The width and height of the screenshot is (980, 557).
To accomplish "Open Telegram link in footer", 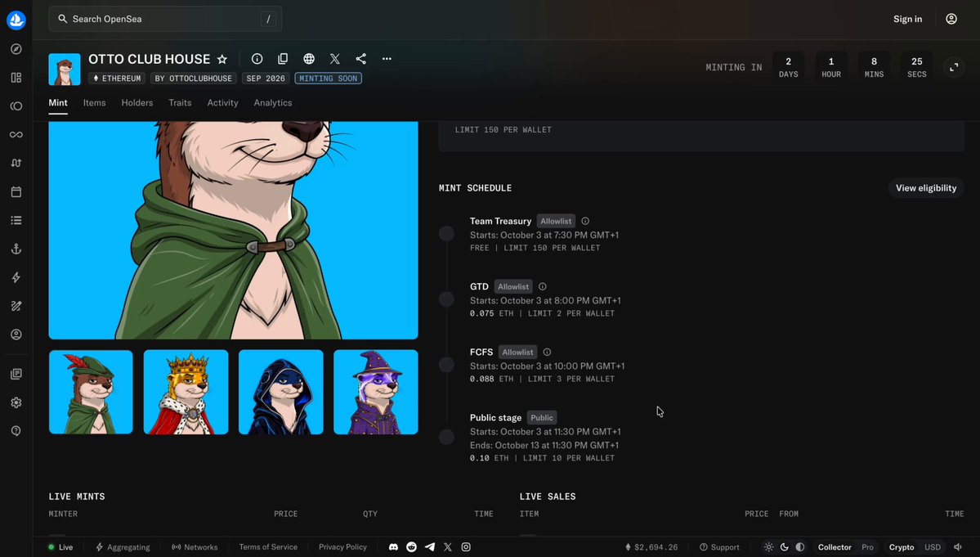I will click(x=429, y=547).
